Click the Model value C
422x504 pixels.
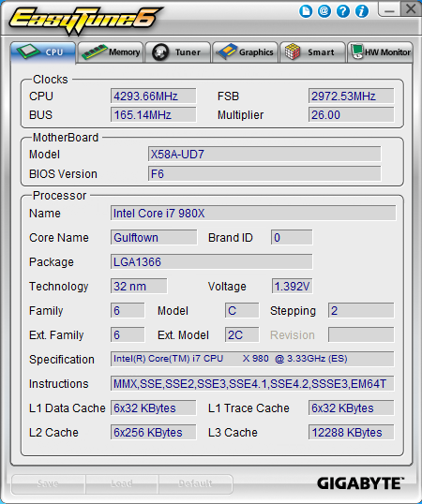[x=242, y=310]
